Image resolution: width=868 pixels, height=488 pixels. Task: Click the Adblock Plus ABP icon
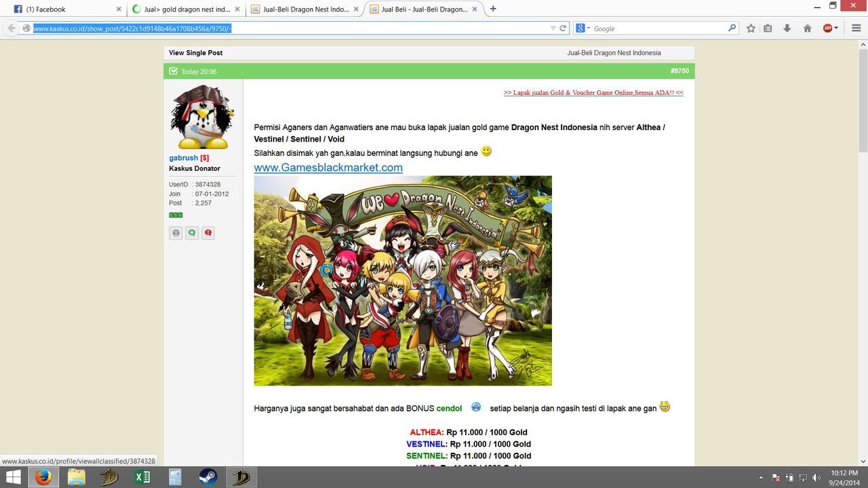[827, 28]
